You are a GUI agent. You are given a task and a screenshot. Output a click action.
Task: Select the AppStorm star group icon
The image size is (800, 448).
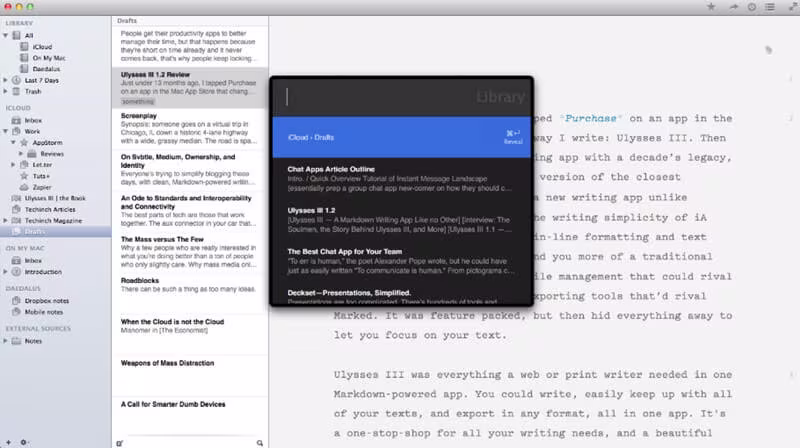[24, 142]
